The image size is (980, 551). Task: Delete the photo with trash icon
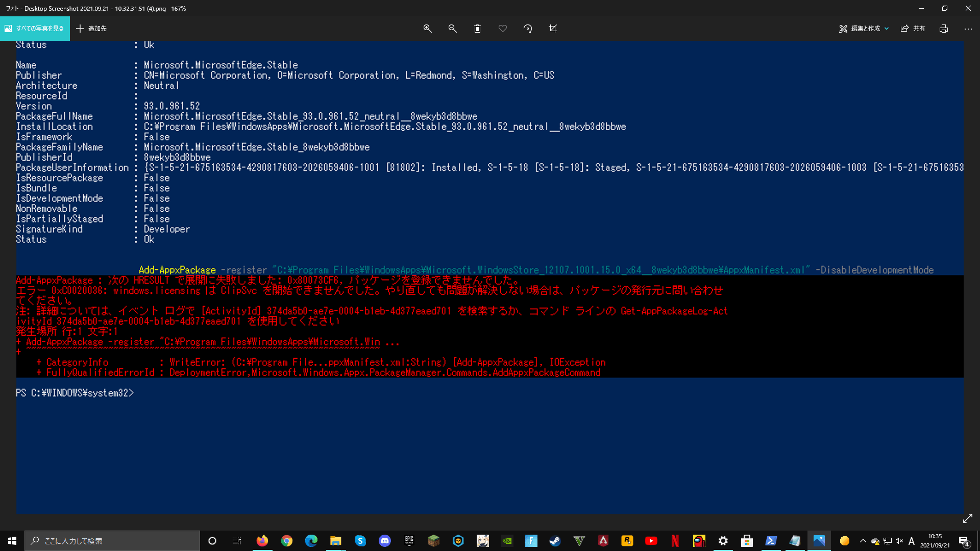tap(477, 29)
